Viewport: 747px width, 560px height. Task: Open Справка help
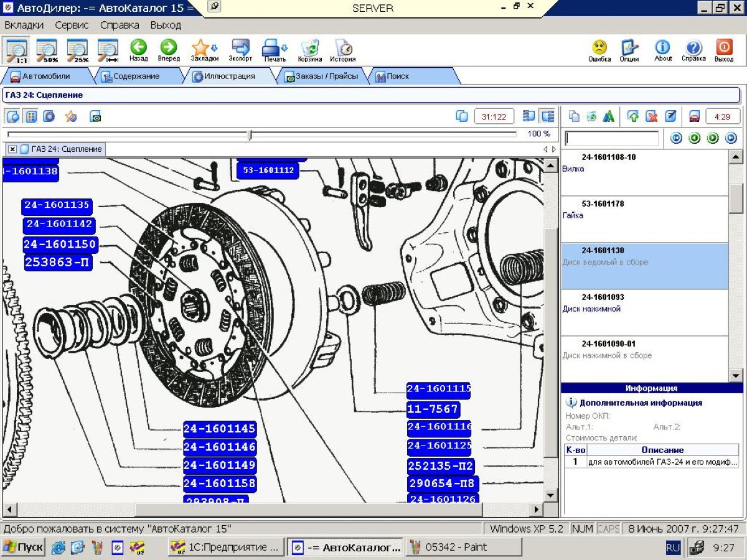coord(693,50)
